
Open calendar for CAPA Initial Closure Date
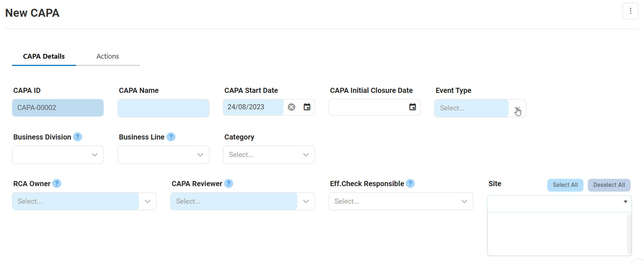tap(412, 107)
